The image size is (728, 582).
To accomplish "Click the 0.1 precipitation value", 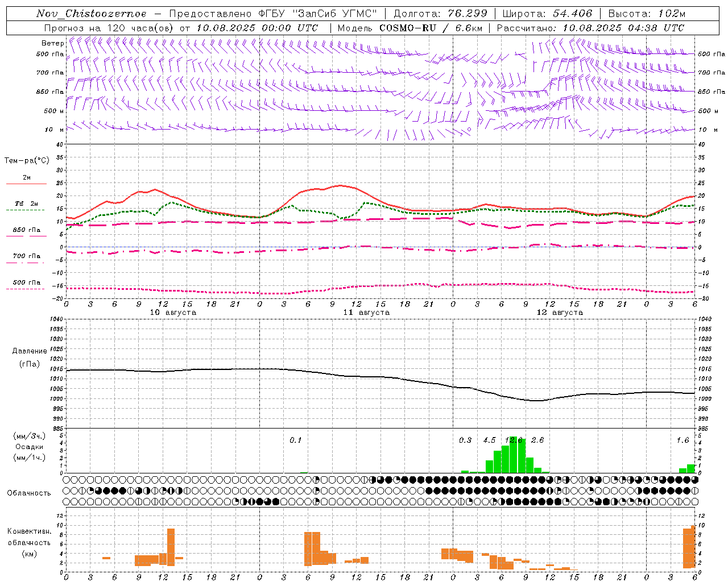I will point(296,440).
